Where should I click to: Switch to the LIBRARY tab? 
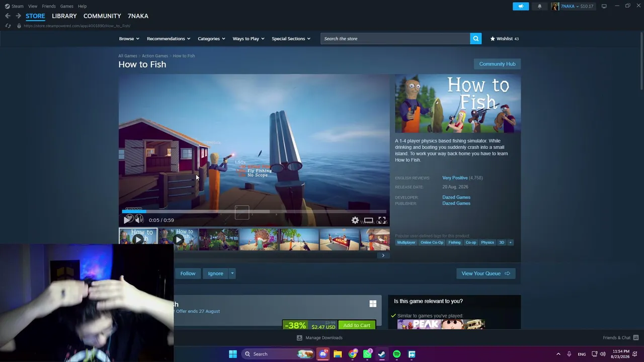(64, 16)
